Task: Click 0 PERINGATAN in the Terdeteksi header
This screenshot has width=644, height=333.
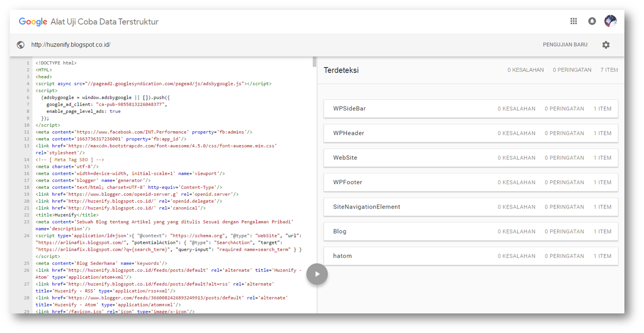Action: pos(572,70)
